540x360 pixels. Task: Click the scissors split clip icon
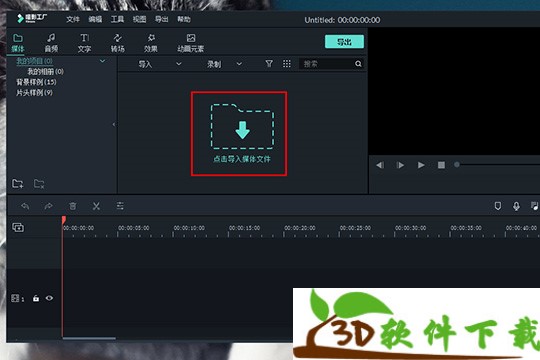point(96,206)
